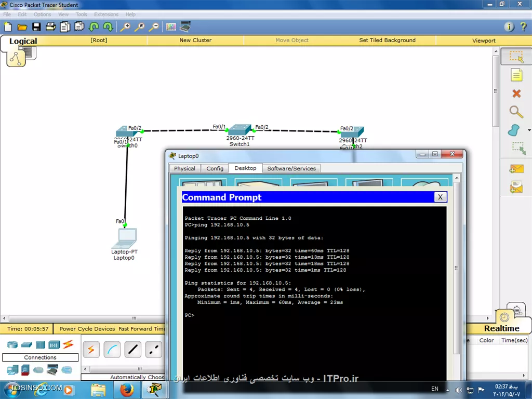
Task: Click New Cluster button
Action: pyautogui.click(x=195, y=40)
